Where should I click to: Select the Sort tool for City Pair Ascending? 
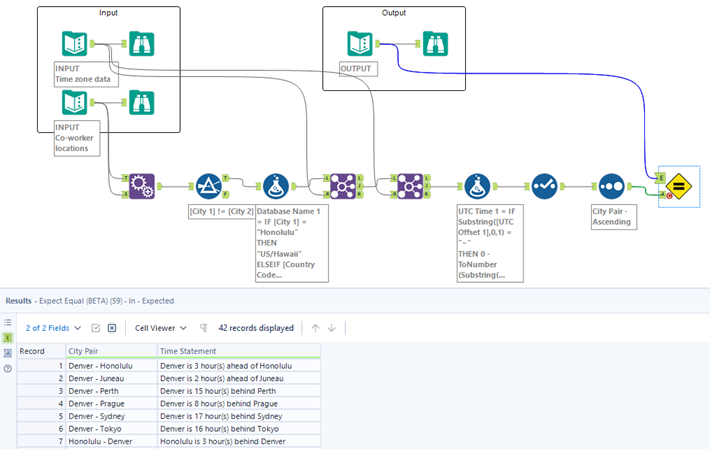611,186
